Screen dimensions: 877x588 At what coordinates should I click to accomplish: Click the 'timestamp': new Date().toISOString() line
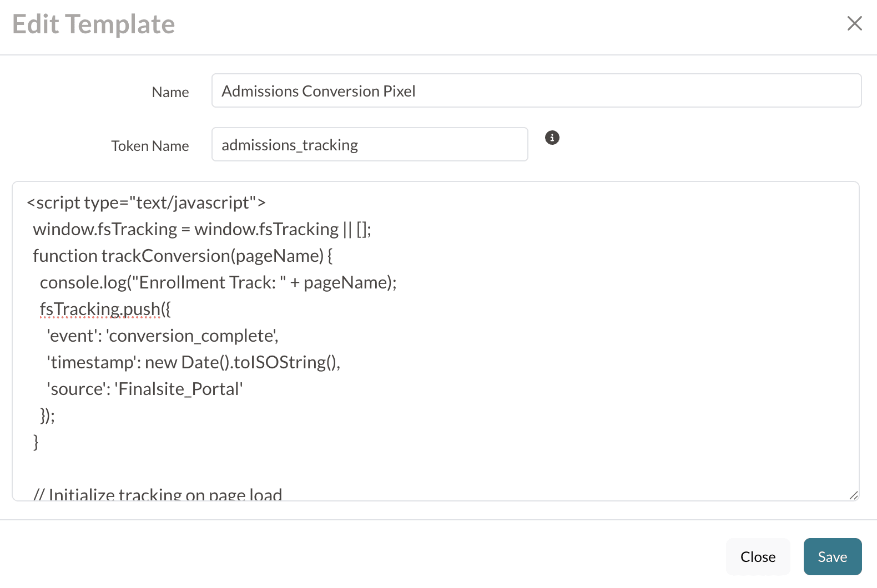click(x=194, y=362)
